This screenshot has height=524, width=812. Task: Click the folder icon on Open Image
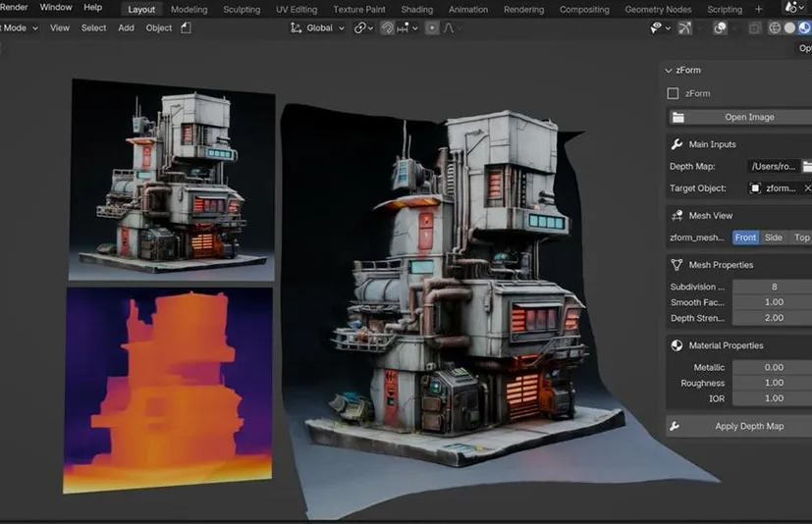coord(677,118)
